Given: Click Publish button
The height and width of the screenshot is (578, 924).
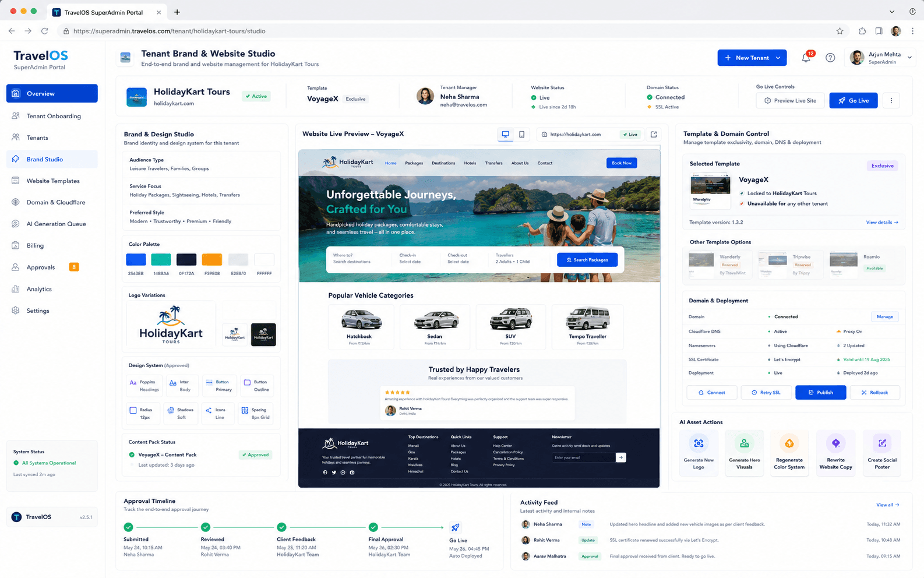Looking at the screenshot, I should (820, 393).
